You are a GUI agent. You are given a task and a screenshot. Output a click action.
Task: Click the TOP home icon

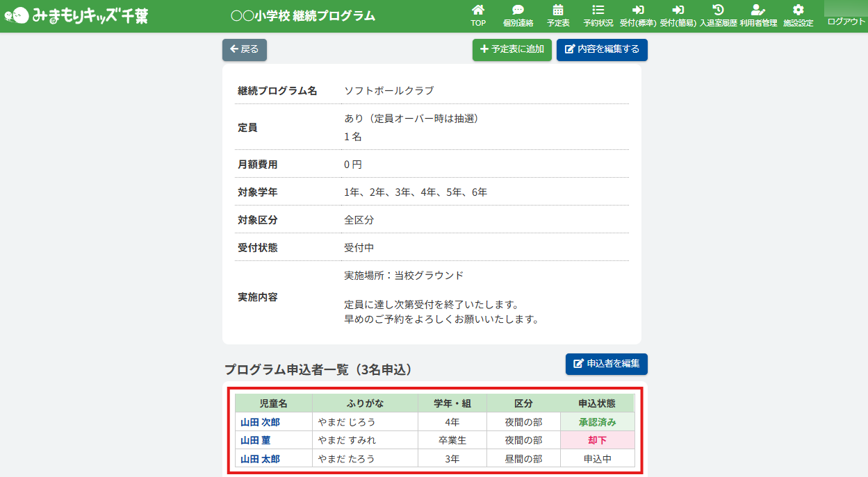click(478, 10)
